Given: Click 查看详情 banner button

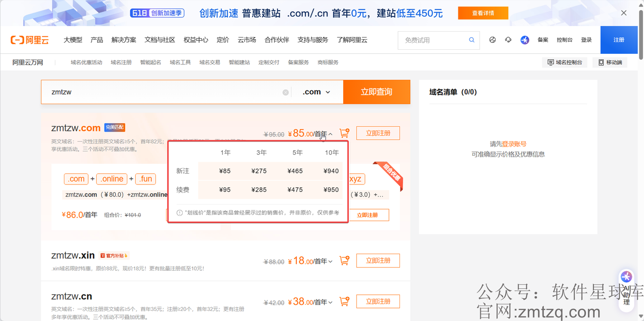Looking at the screenshot, I should click(x=483, y=13).
